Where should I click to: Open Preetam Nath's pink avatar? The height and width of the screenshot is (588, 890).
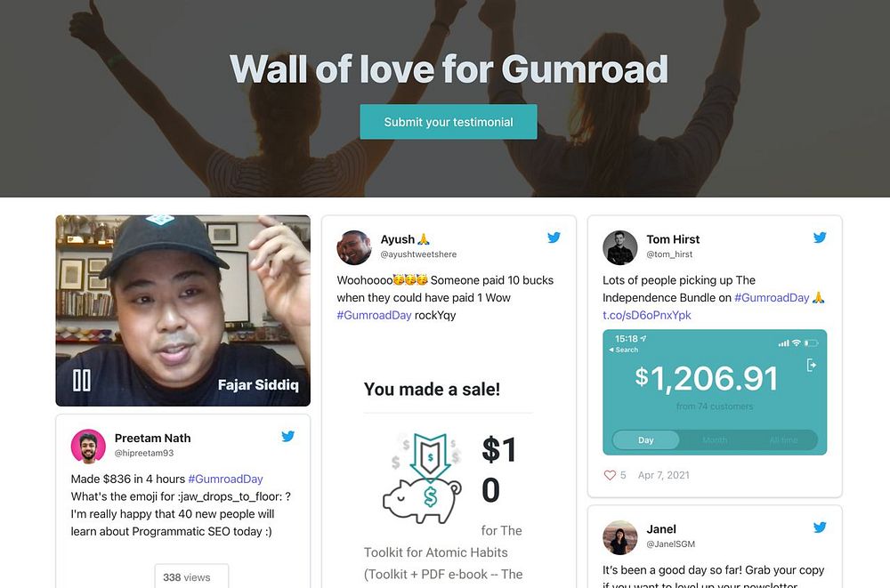(88, 446)
